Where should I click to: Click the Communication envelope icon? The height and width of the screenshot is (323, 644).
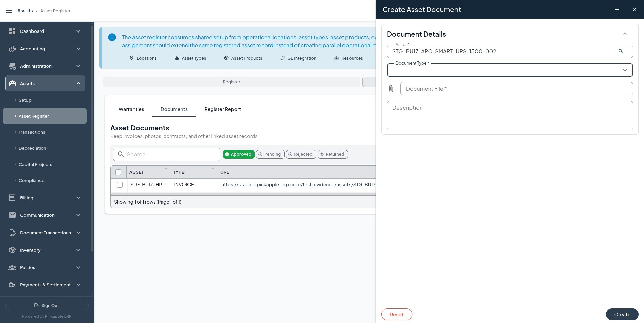[x=12, y=215]
